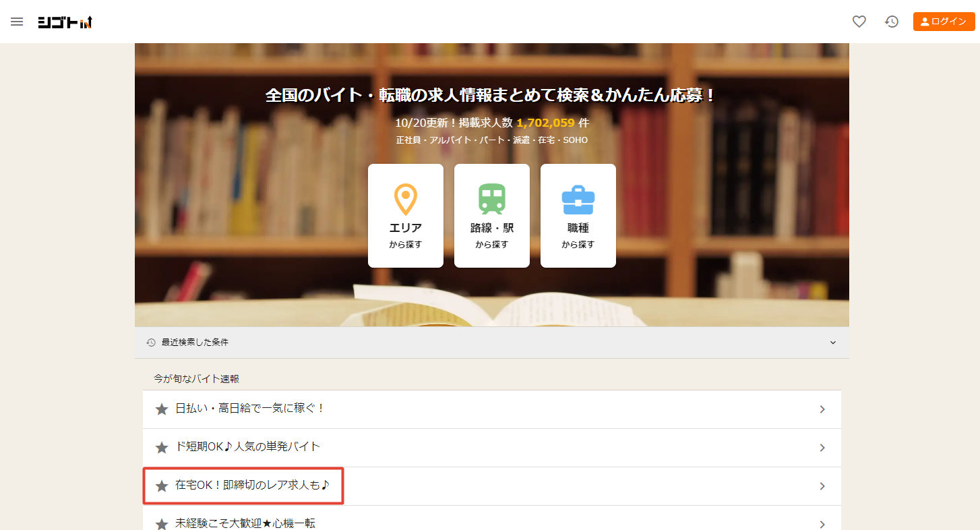Click the star beside 日払い・高日給 entry
980x530 pixels.
161,409
